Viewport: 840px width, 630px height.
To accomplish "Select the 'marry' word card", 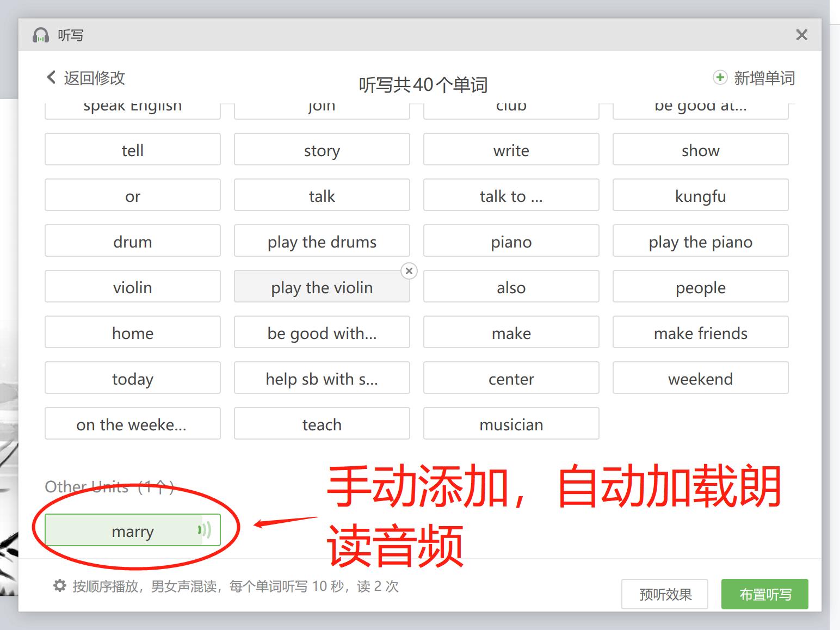I will 133,530.
